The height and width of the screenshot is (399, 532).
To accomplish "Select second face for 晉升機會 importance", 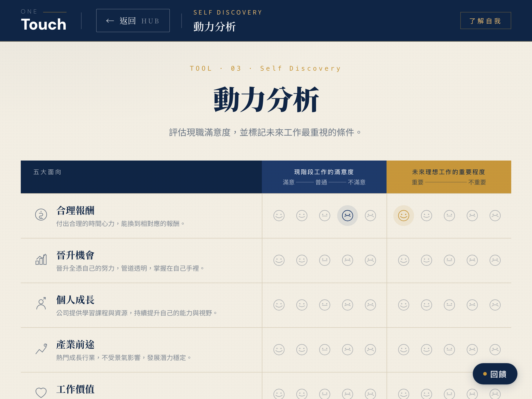I will pyautogui.click(x=427, y=260).
